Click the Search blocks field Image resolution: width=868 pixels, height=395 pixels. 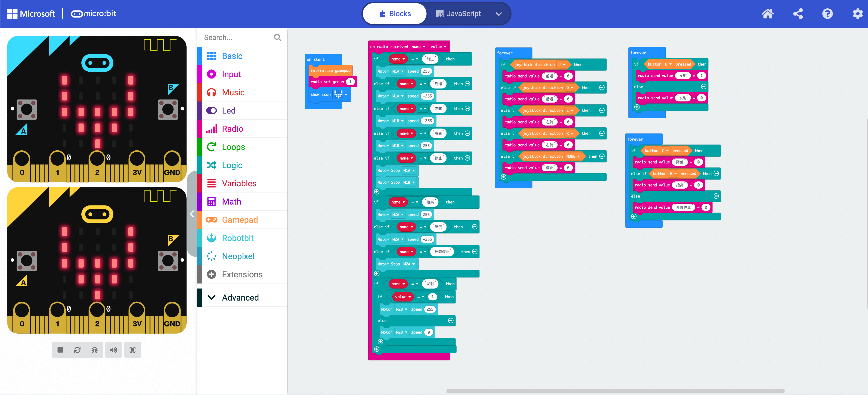(238, 38)
